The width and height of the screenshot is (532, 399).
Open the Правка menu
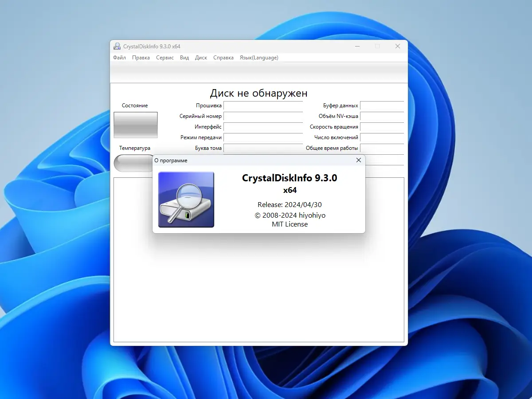pyautogui.click(x=141, y=58)
